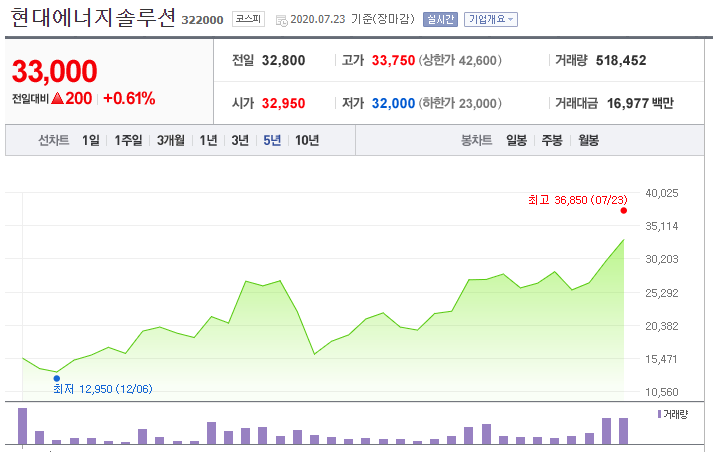Click the purple 거래량 legend swatch
This screenshot has height=452, width=713.
tap(659, 414)
